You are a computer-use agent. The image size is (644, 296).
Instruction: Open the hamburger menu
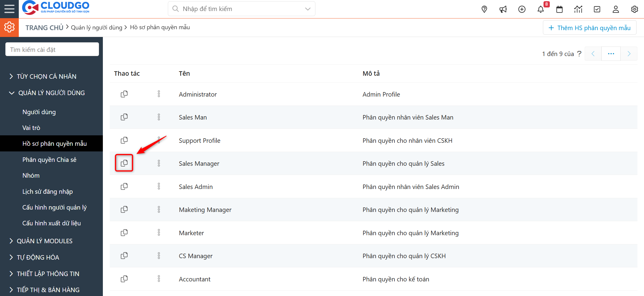pyautogui.click(x=9, y=9)
